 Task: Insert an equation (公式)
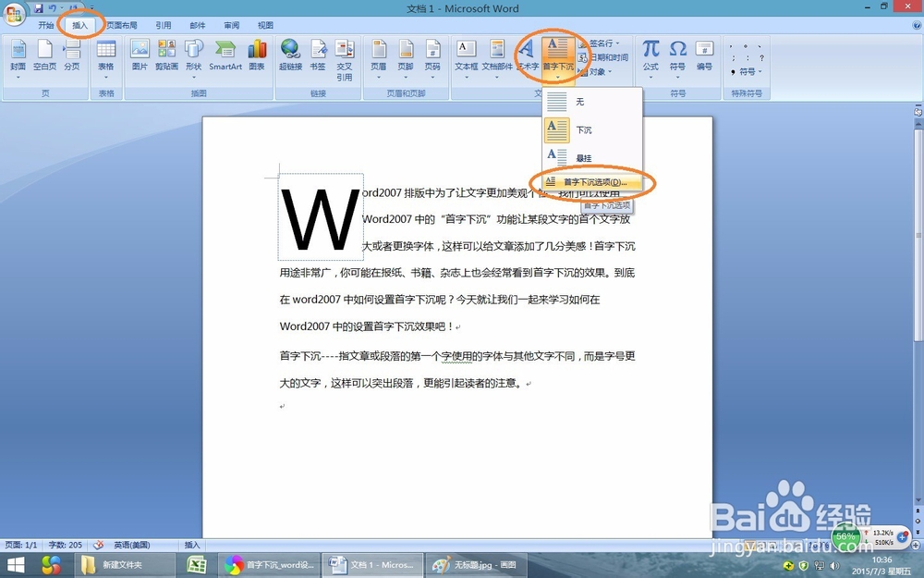650,59
